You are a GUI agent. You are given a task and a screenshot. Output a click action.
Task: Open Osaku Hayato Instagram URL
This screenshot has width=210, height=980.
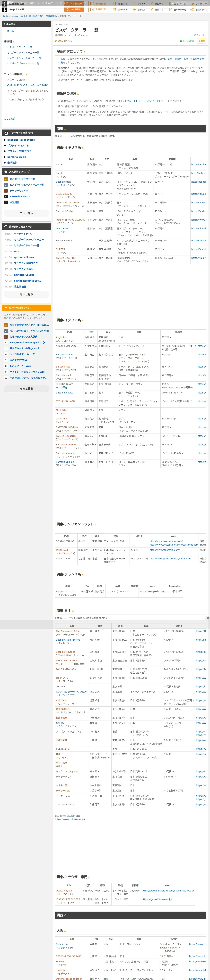pos(168,891)
